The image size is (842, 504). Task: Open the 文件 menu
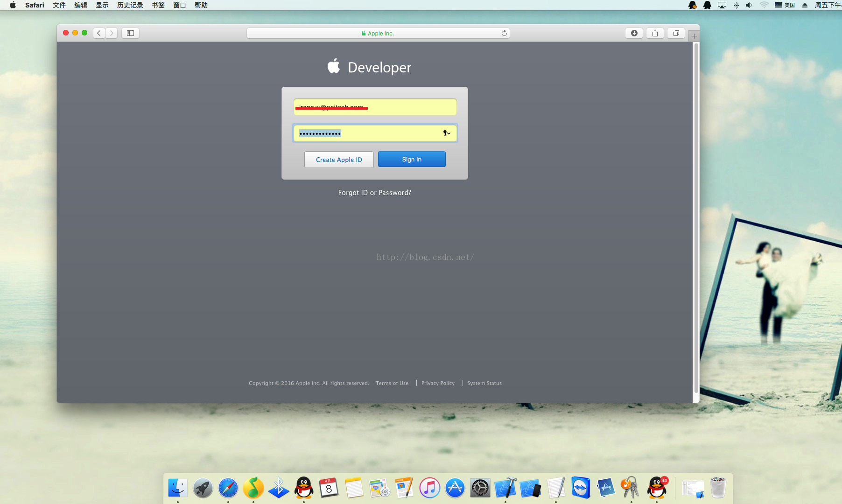[59, 5]
